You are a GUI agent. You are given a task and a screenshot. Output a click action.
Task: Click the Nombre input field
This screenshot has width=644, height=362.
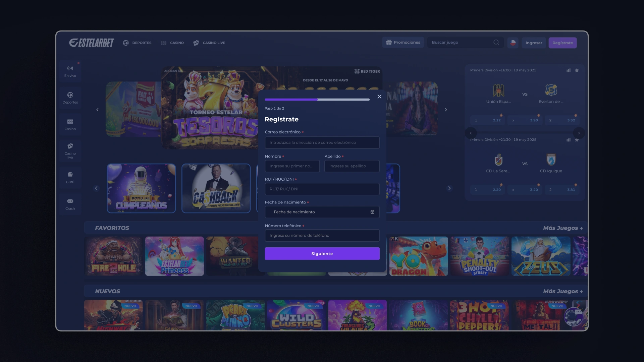pyautogui.click(x=292, y=166)
